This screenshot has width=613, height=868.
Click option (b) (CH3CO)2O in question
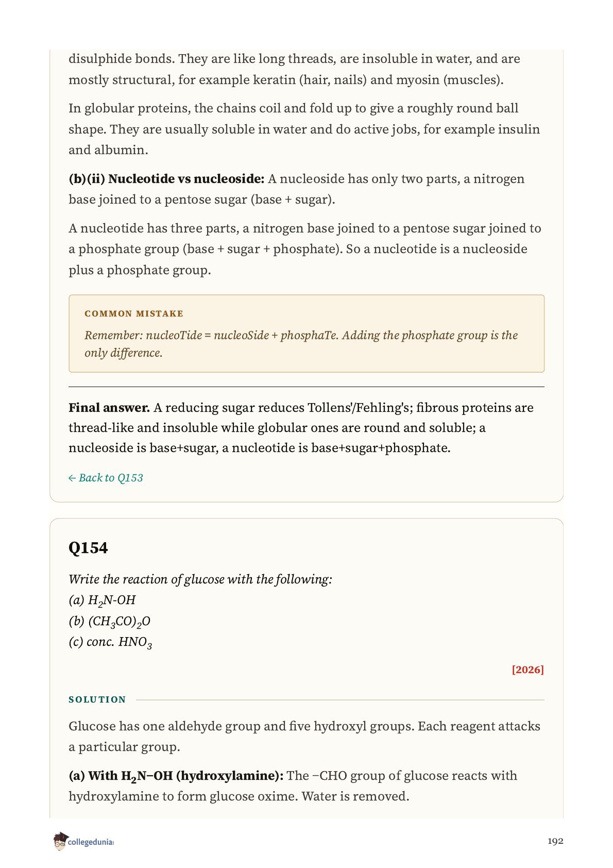(110, 622)
